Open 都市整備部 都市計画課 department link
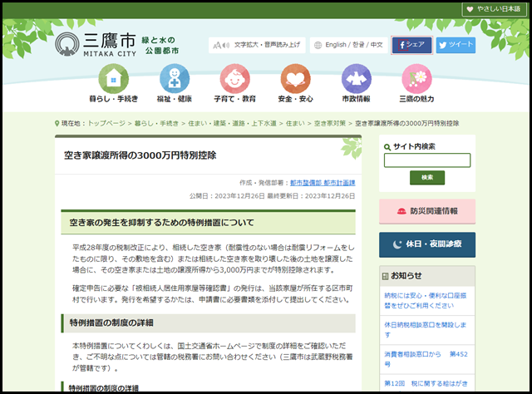The height and width of the screenshot is (394, 532). (x=323, y=183)
